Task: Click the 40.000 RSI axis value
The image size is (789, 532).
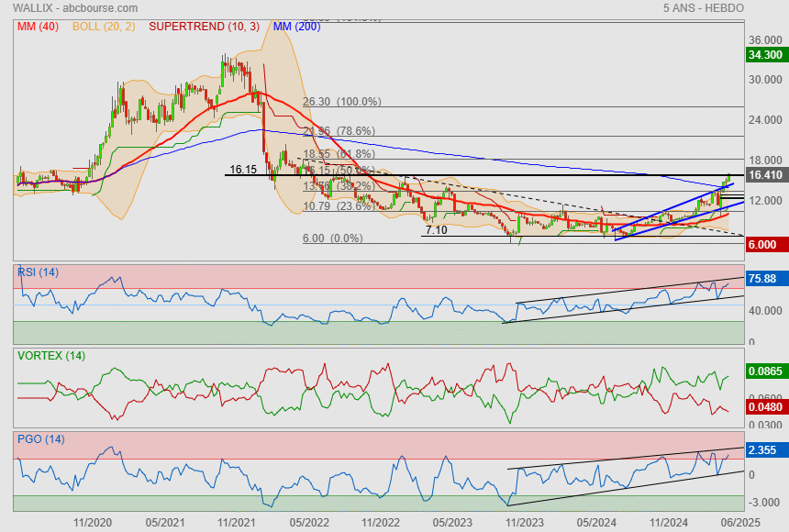Action: pyautogui.click(x=765, y=311)
